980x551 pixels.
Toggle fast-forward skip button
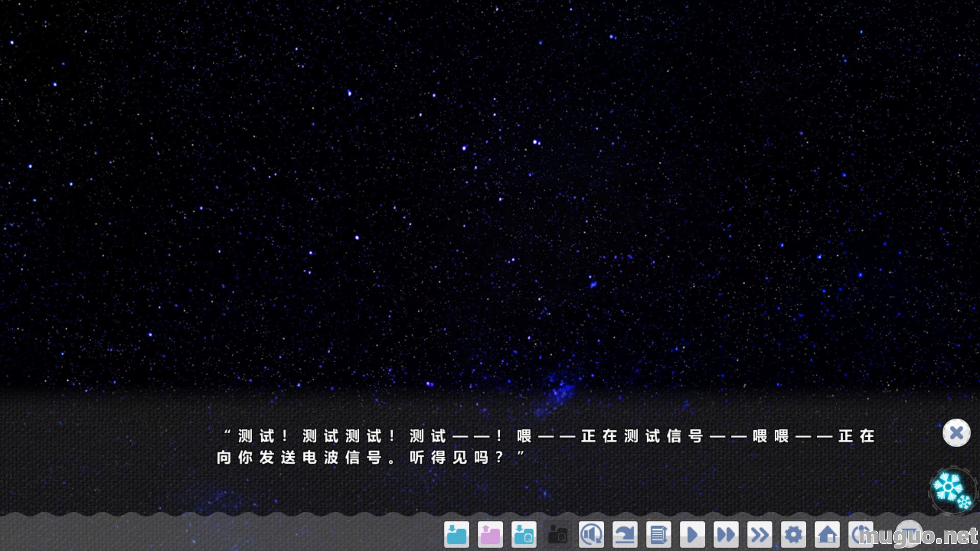(726, 535)
